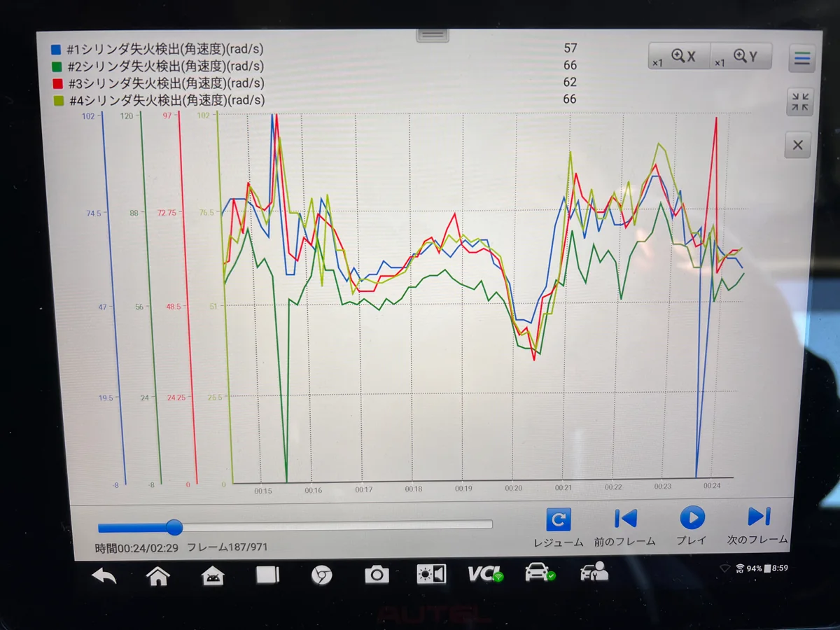Screen dimensions: 840x630
Task: Select the #4シリンダ失火検出 legend label
Action: (x=167, y=100)
